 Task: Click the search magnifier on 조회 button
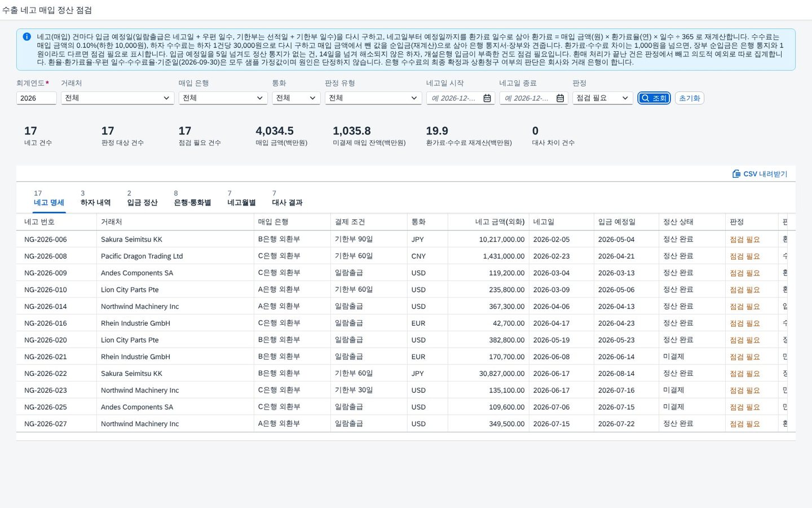pos(646,98)
